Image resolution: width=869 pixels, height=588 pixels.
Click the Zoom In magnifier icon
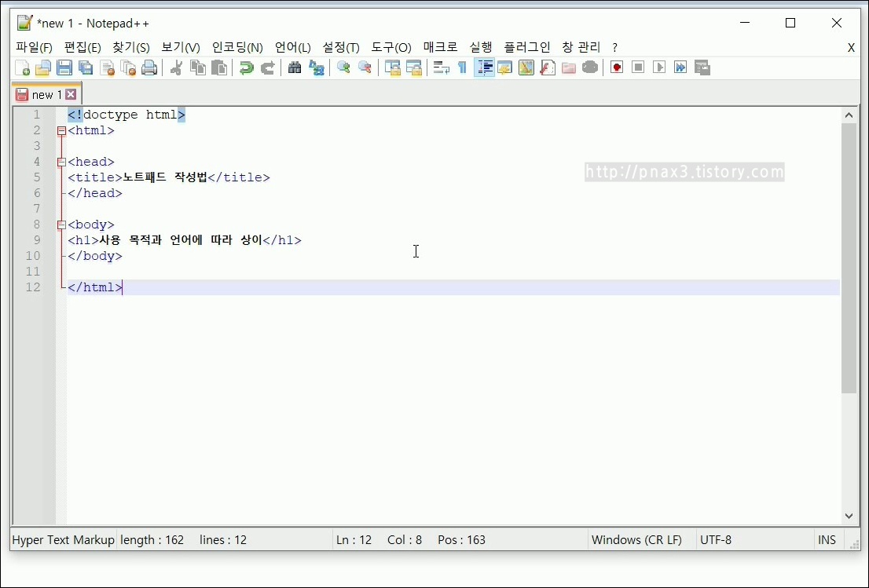tap(343, 68)
